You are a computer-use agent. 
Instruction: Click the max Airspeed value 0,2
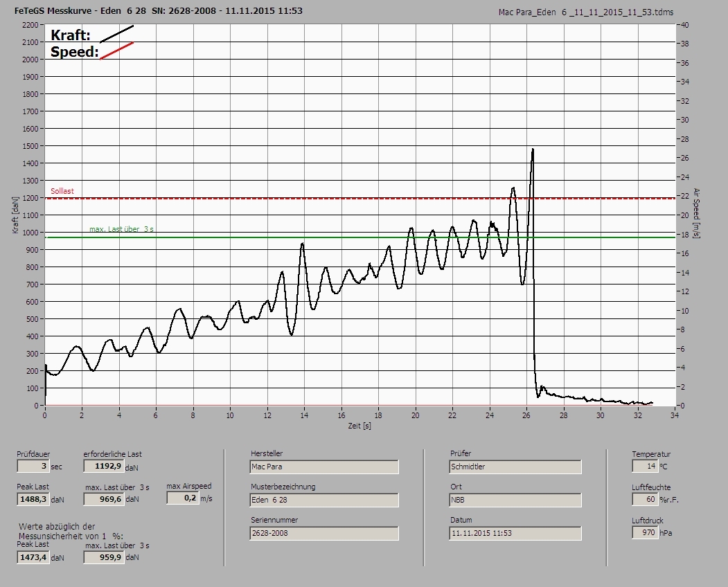tap(182, 498)
